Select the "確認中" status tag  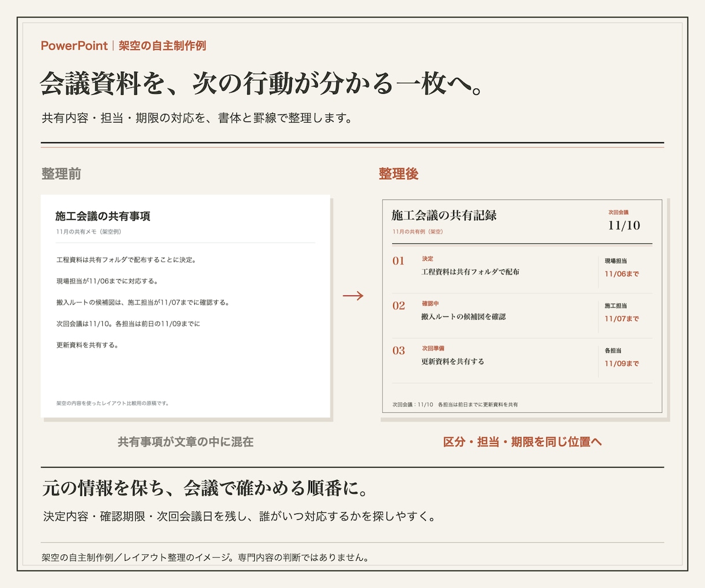tap(431, 304)
